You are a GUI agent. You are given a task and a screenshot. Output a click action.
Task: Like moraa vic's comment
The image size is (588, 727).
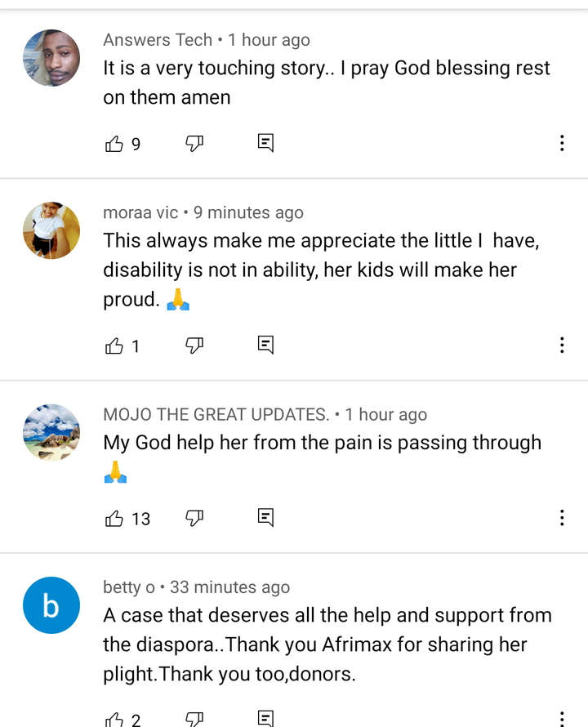click(x=114, y=346)
